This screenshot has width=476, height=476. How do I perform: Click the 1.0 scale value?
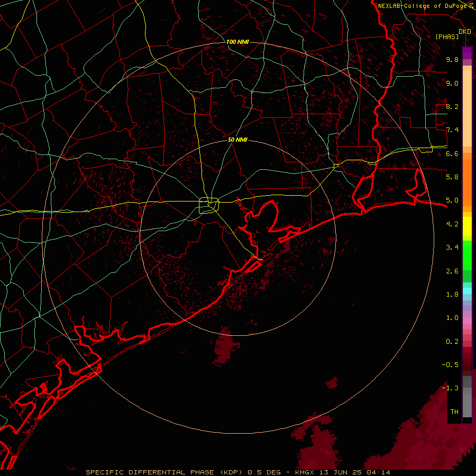pos(452,318)
